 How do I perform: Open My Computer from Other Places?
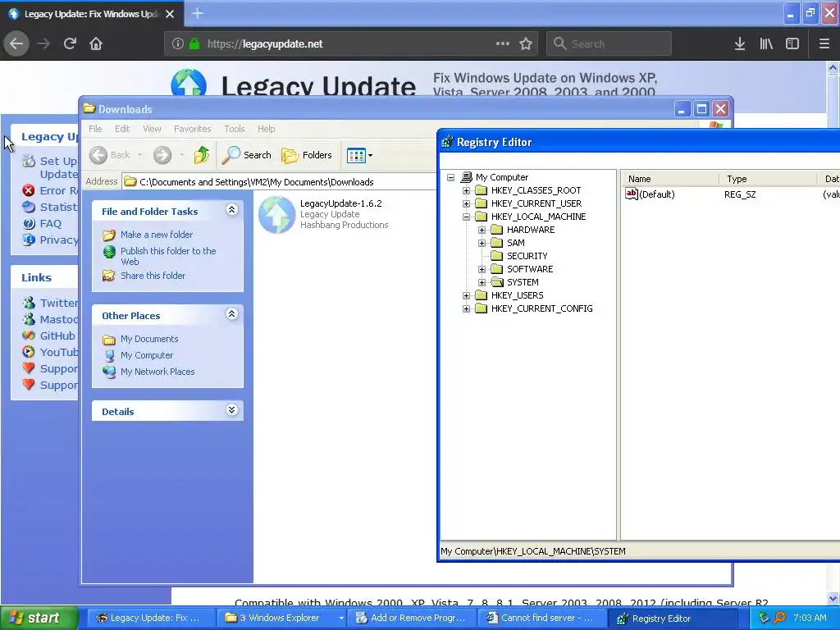click(x=147, y=355)
